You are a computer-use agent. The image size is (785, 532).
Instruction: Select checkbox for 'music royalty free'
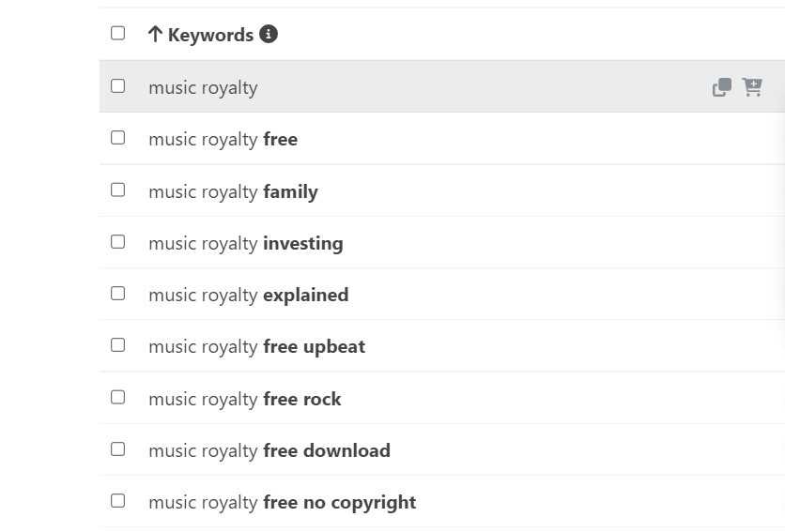117,138
